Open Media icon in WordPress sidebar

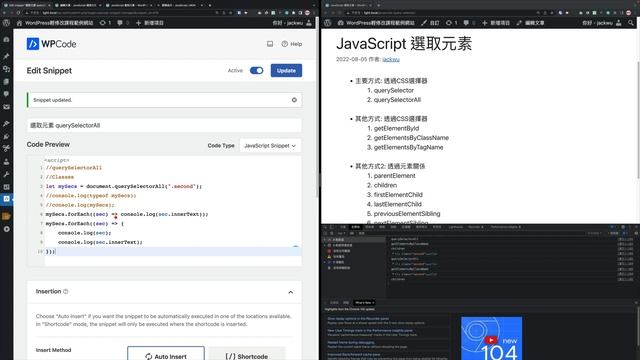pos(6,69)
